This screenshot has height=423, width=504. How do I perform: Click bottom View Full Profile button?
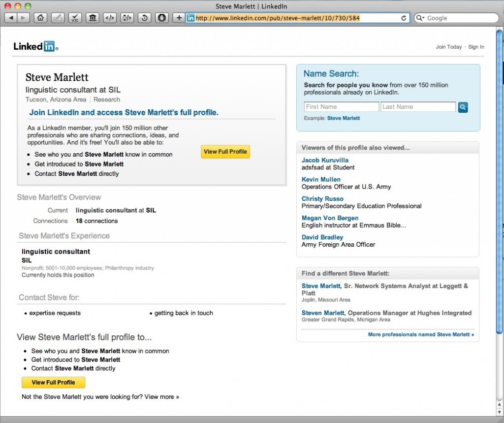[53, 383]
